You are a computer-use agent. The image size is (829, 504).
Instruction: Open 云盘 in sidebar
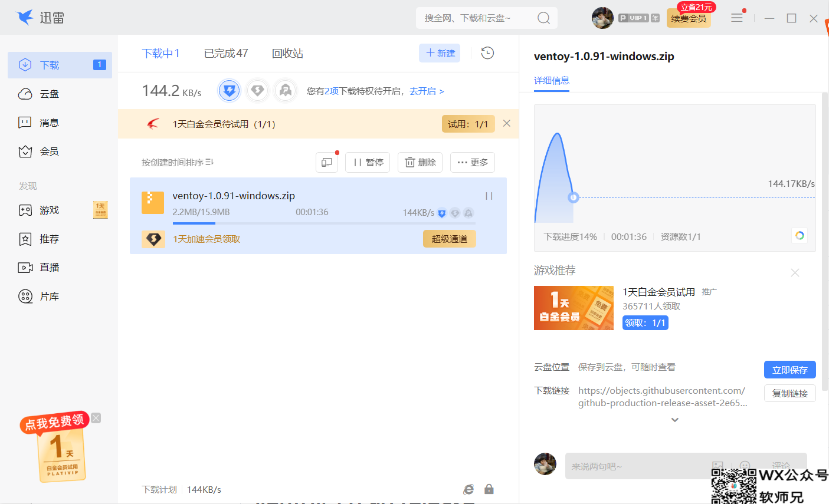pyautogui.click(x=60, y=94)
